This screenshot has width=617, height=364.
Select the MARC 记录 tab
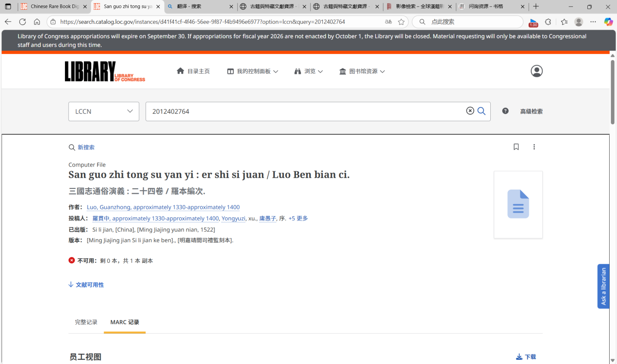(125, 322)
